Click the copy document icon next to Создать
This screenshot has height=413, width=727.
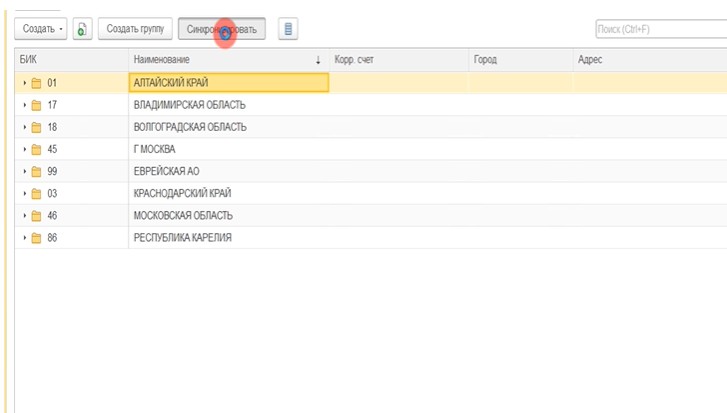point(82,30)
